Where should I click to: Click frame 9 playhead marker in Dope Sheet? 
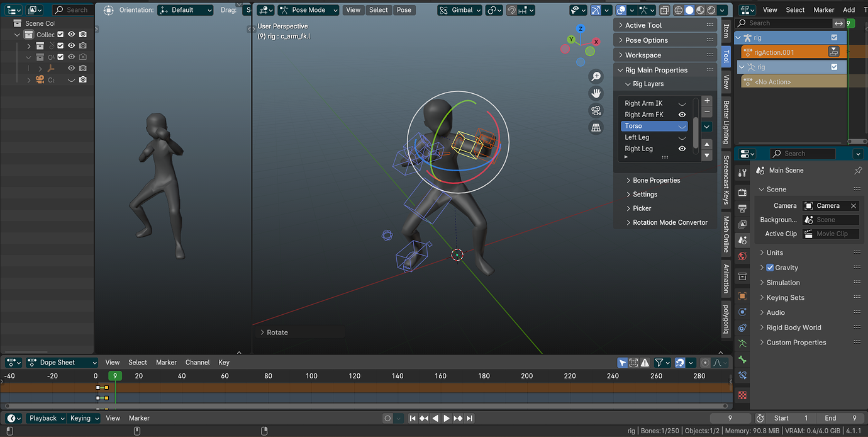[114, 376]
